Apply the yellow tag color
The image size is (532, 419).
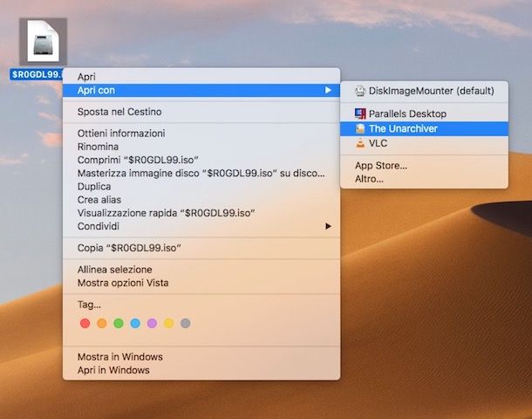[168, 323]
